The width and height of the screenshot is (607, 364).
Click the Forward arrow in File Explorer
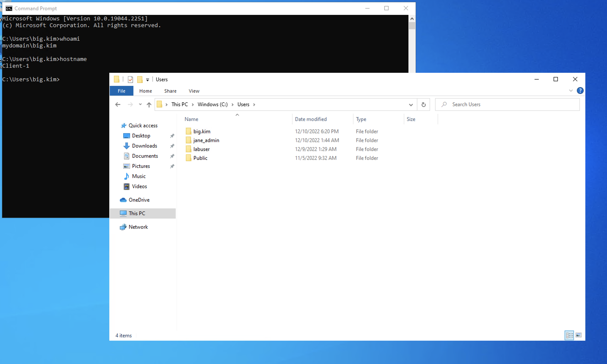tap(130, 104)
